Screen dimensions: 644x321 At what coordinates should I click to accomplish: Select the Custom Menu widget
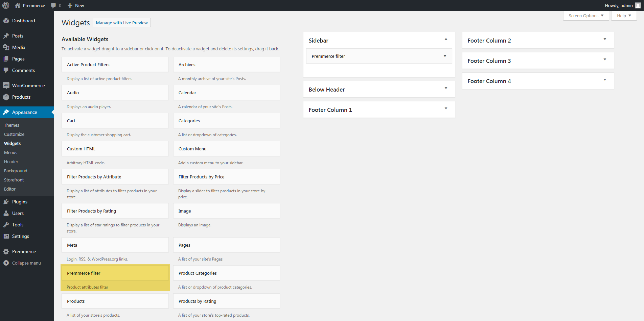(227, 149)
